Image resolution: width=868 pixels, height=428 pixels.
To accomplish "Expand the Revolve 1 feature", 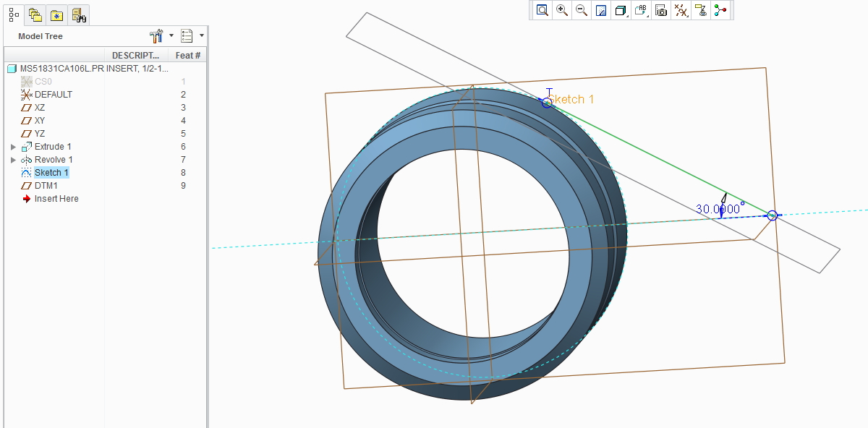I will (x=13, y=160).
